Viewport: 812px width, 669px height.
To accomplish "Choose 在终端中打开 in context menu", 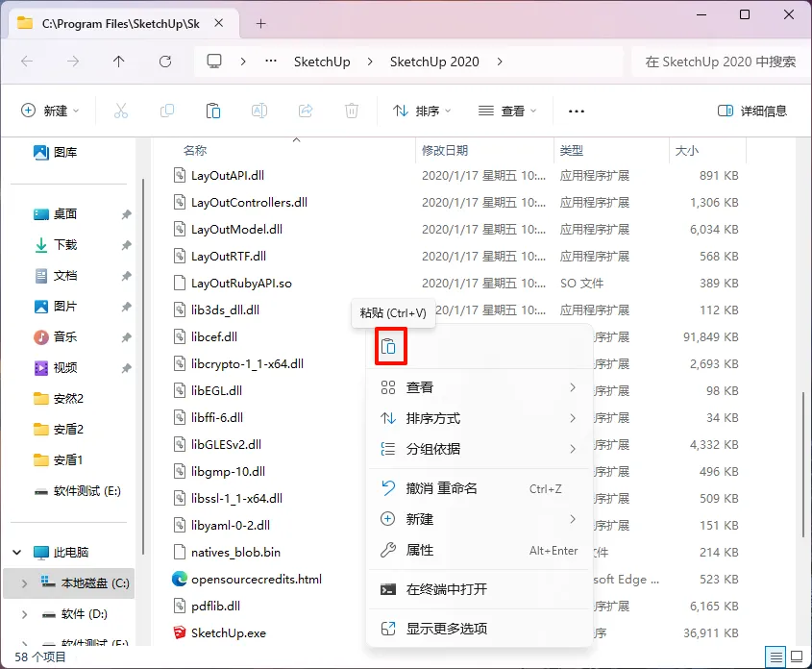I will (x=479, y=589).
